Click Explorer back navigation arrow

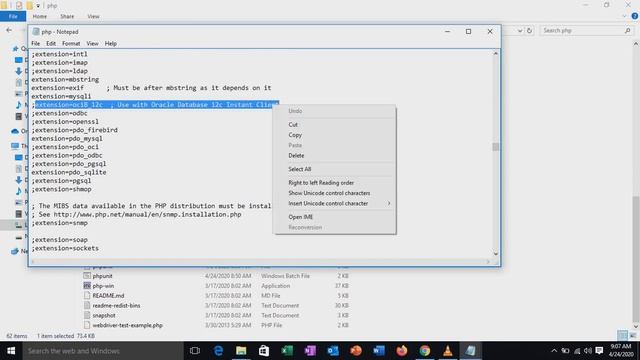coord(9,30)
